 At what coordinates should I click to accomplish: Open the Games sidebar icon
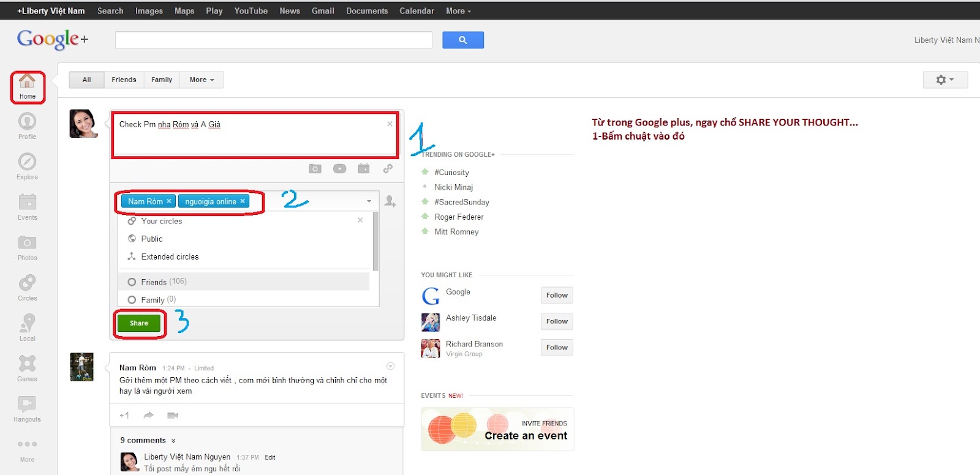[x=27, y=368]
